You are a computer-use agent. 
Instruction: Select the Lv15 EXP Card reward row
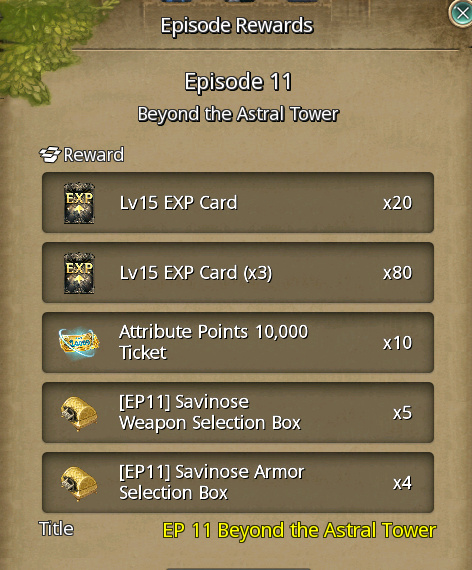point(238,202)
